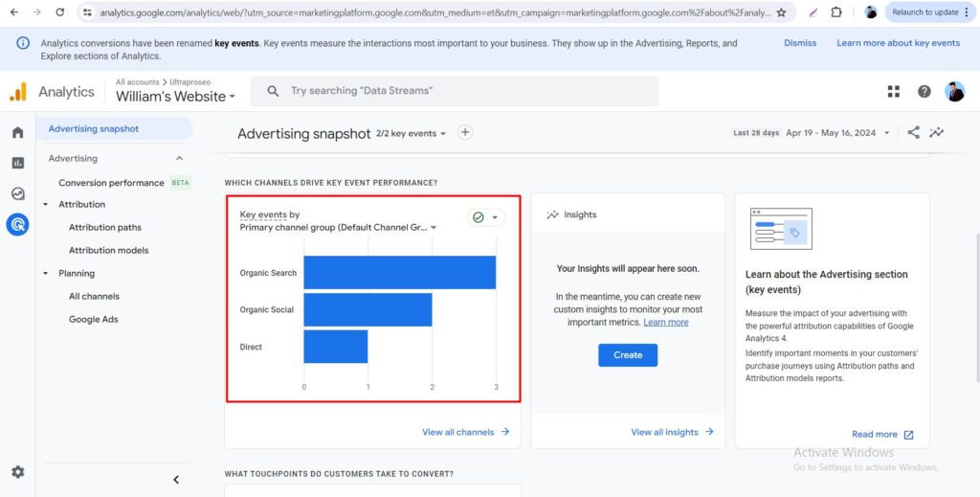
Task: Open the Insights sparkline icon near date
Action: pyautogui.click(x=936, y=133)
